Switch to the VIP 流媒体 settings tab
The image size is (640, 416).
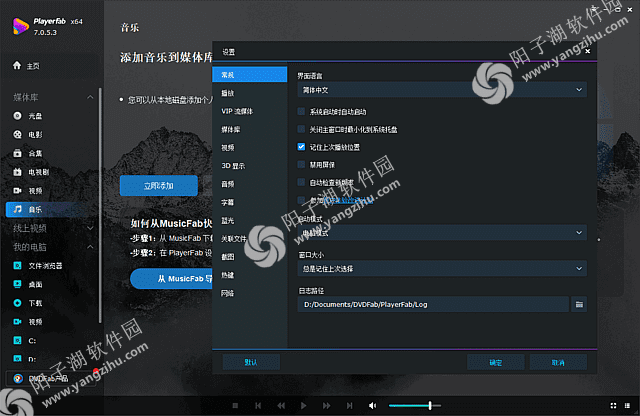click(x=250, y=111)
